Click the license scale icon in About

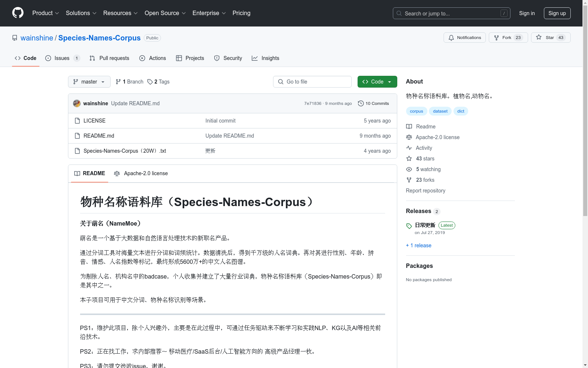[x=409, y=137]
